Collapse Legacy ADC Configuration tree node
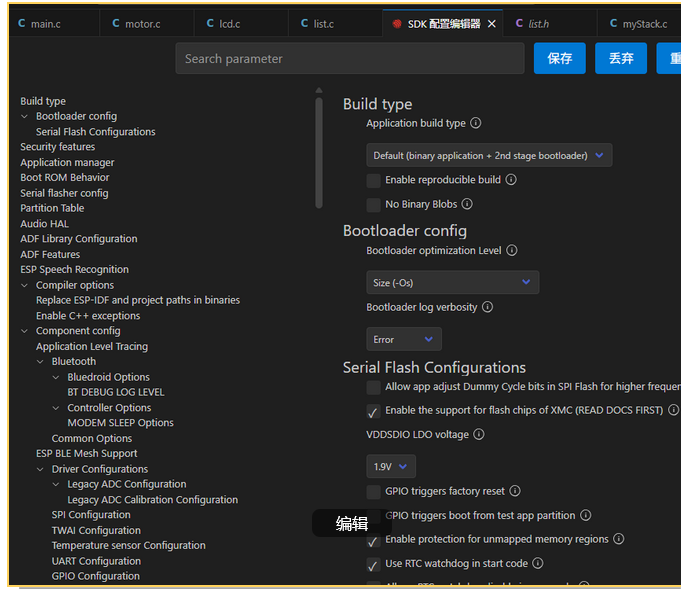Screen dimensions: 681x606 tap(56, 484)
